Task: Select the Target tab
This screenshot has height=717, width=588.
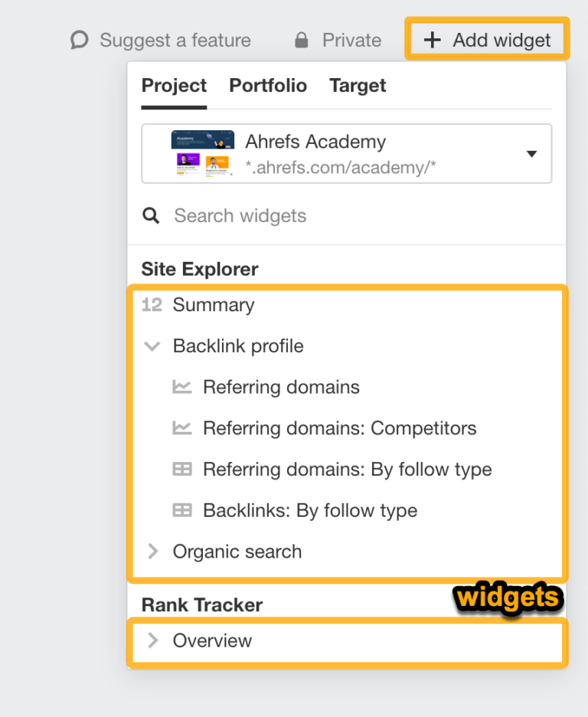Action: [357, 85]
